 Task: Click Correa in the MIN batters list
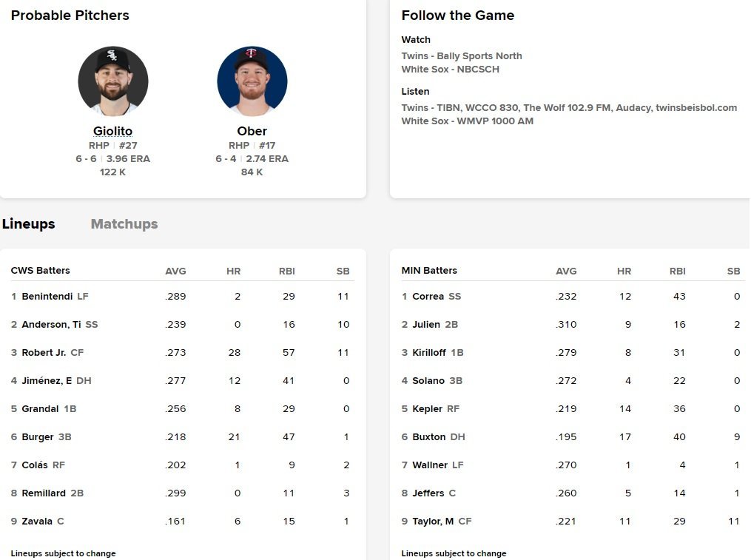428,297
